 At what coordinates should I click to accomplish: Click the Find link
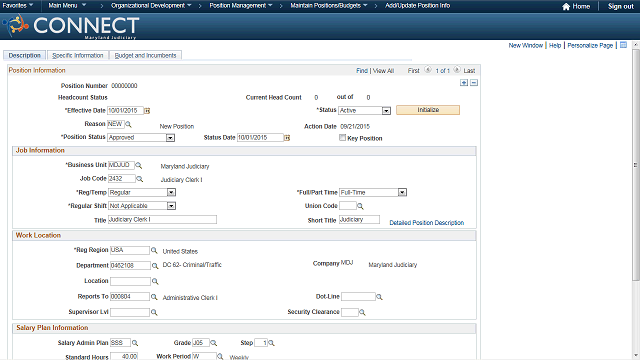pos(362,71)
